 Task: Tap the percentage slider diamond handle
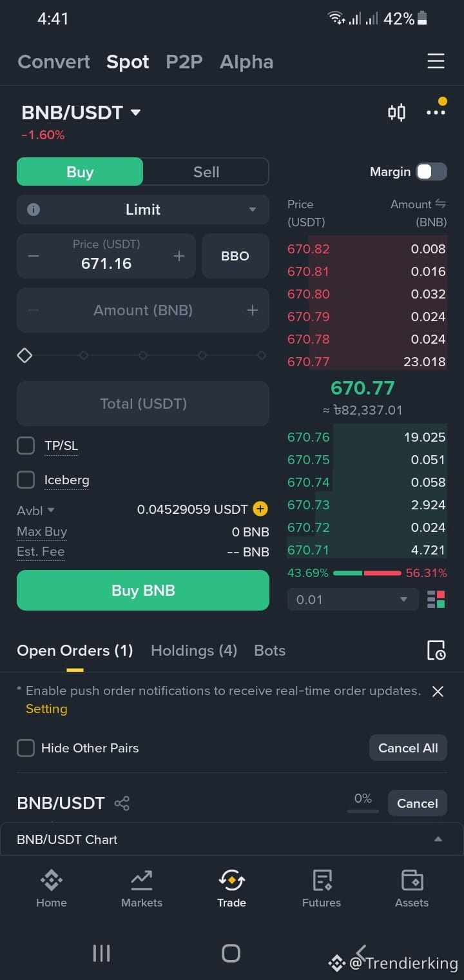[24, 355]
